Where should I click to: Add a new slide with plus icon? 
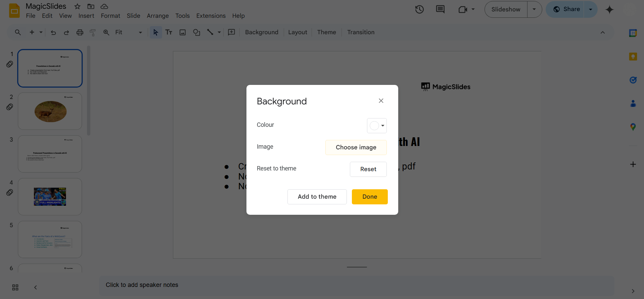click(x=32, y=32)
